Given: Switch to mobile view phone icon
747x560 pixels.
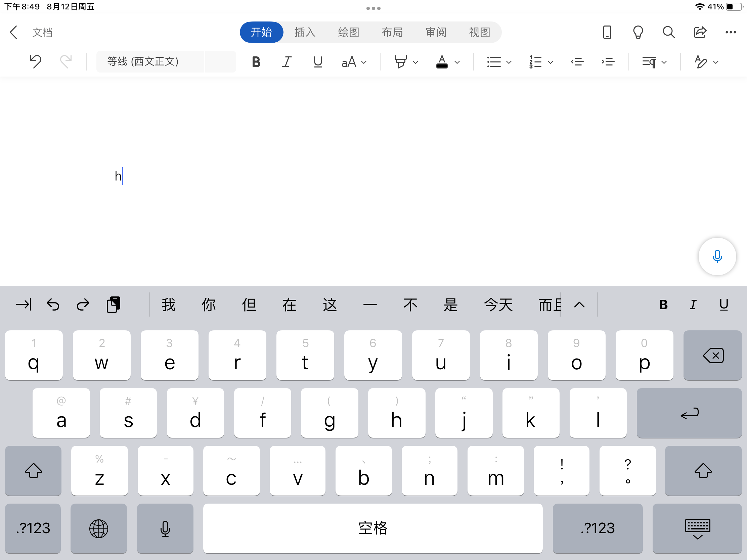Looking at the screenshot, I should pyautogui.click(x=607, y=33).
